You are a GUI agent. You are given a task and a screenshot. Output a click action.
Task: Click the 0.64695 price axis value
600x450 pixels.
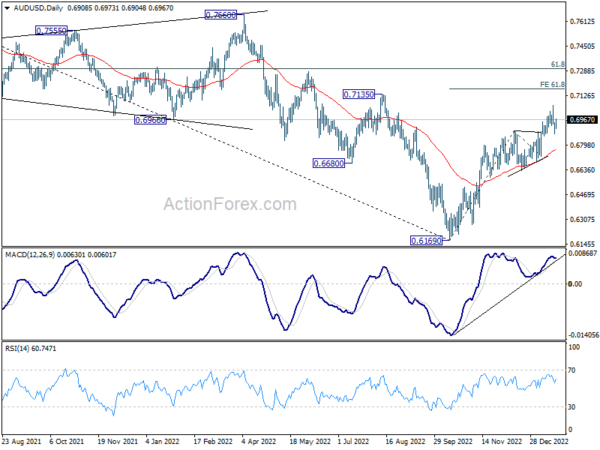coord(582,195)
